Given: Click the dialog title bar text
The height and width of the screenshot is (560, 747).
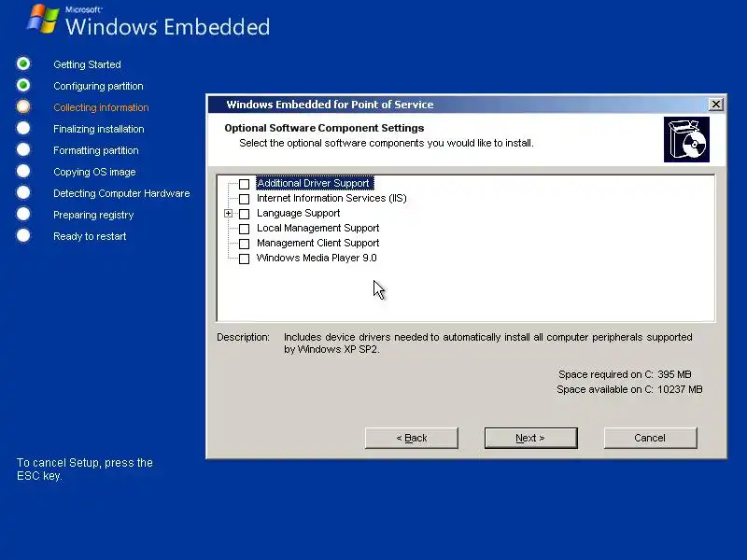Looking at the screenshot, I should [330, 105].
